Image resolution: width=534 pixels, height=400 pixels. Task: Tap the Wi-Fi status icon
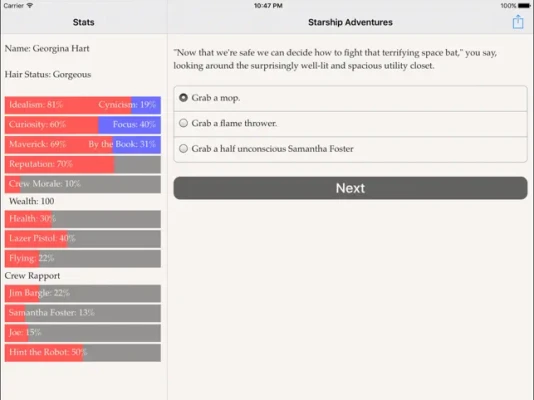pyautogui.click(x=30, y=5)
